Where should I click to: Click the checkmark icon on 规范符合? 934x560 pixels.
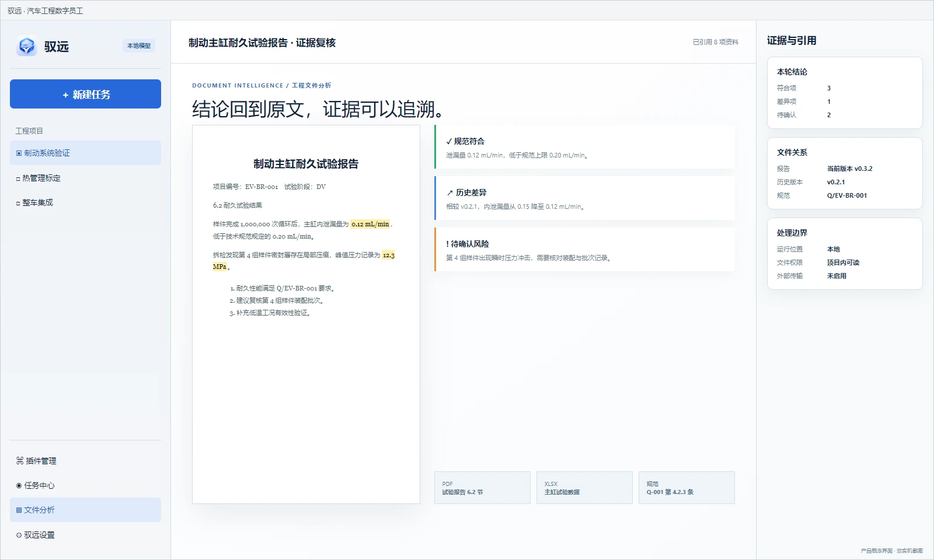click(449, 141)
